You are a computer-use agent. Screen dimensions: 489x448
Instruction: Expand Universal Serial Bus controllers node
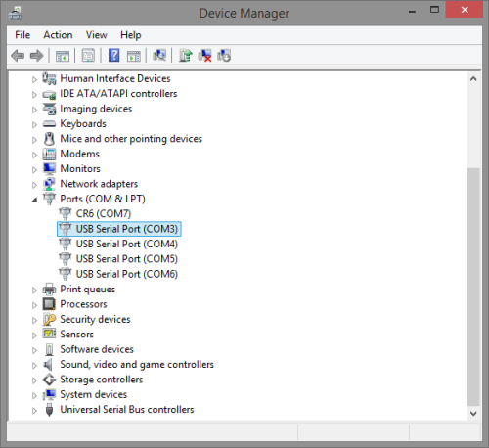(34, 411)
